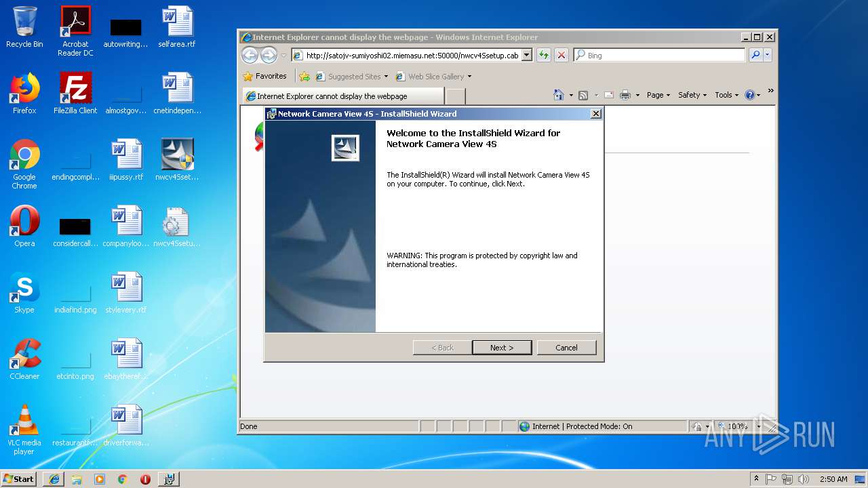Viewport: 868px width, 488px height.
Task: Open the Tools menu
Action: [726, 95]
